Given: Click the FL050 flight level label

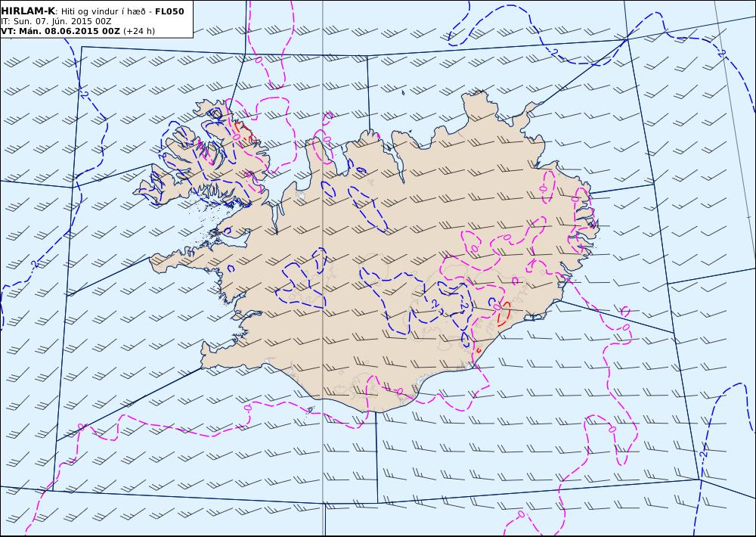Looking at the screenshot, I should click(x=169, y=11).
